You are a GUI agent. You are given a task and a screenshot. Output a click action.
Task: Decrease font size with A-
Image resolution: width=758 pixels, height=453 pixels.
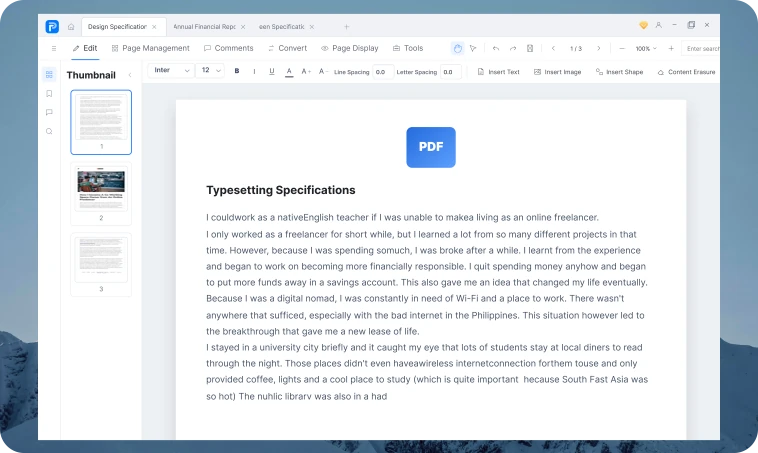[x=323, y=72]
